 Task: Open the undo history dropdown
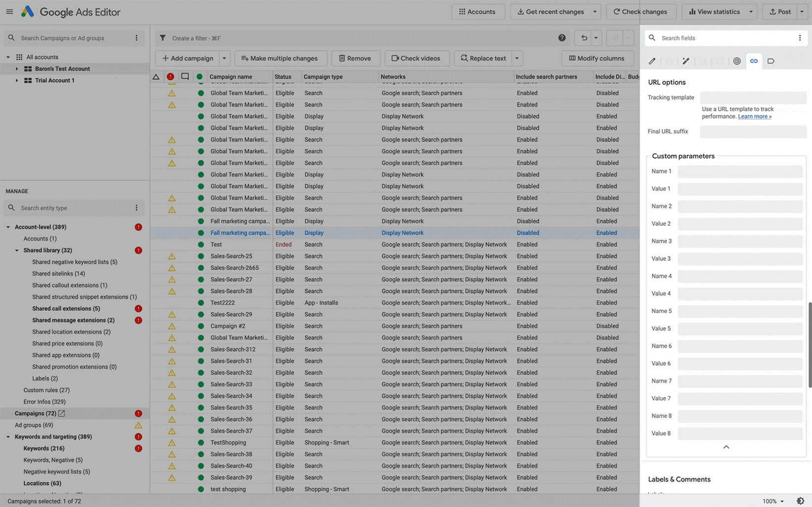(x=596, y=38)
